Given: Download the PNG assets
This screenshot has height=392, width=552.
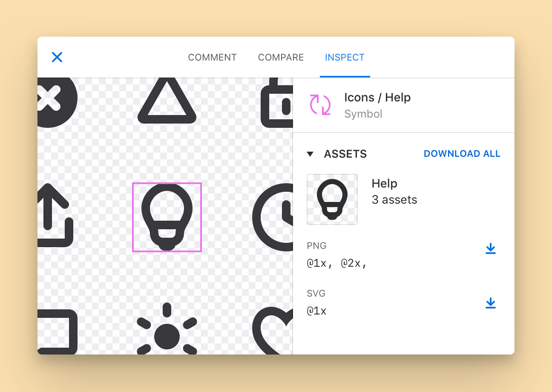Looking at the screenshot, I should pos(490,249).
